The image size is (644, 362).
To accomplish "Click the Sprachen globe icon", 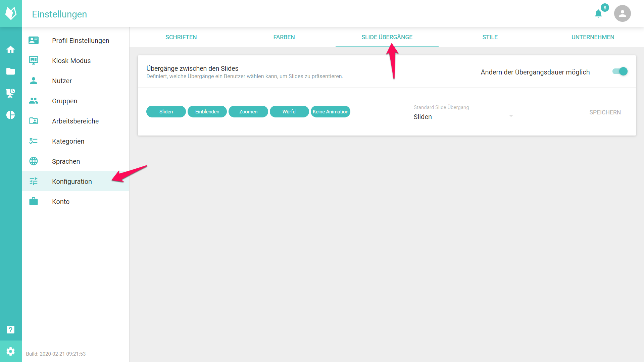I will (34, 161).
